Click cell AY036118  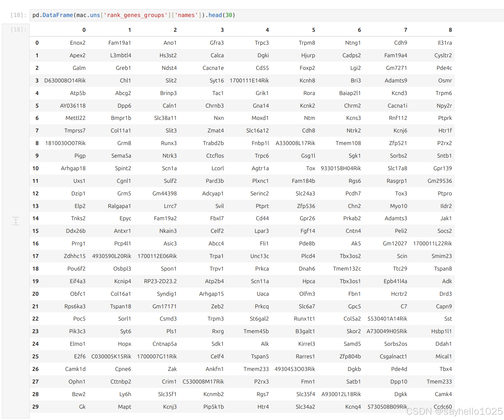(73, 106)
